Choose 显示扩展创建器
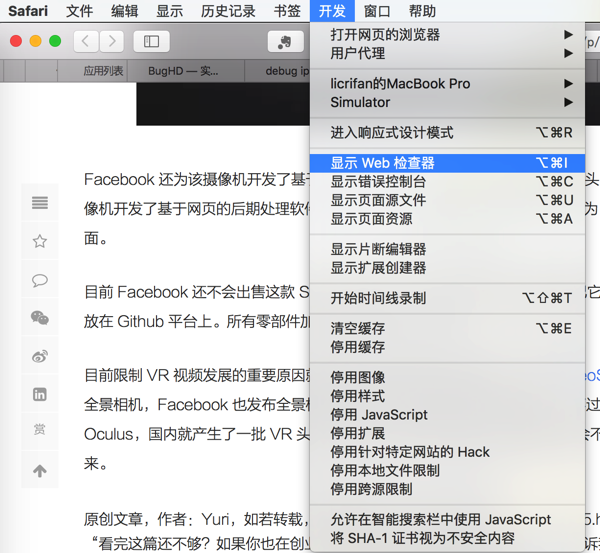The width and height of the screenshot is (600, 553). pyautogui.click(x=447, y=268)
